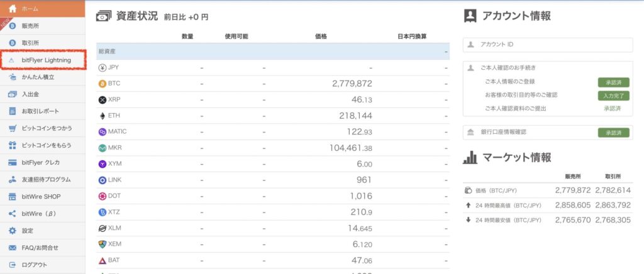Viewport: 644px width, 274px height.
Task: Click the 数量 column header
Action: point(187,36)
